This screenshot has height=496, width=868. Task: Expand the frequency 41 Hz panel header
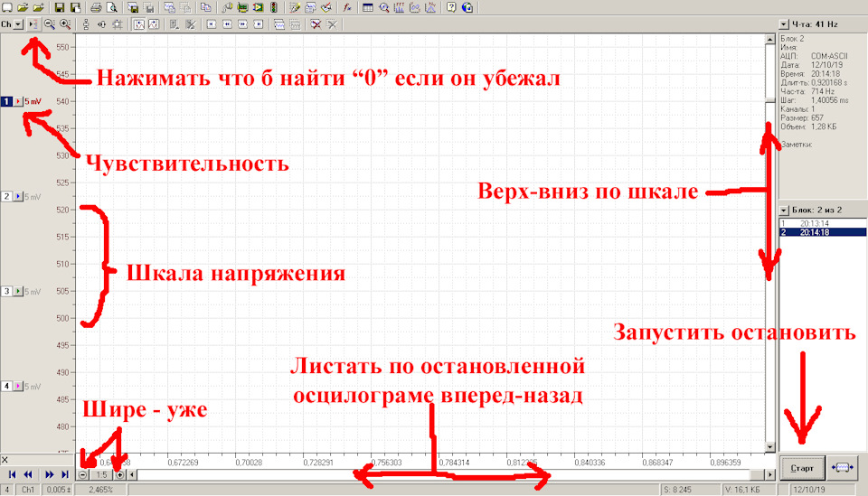[x=784, y=24]
